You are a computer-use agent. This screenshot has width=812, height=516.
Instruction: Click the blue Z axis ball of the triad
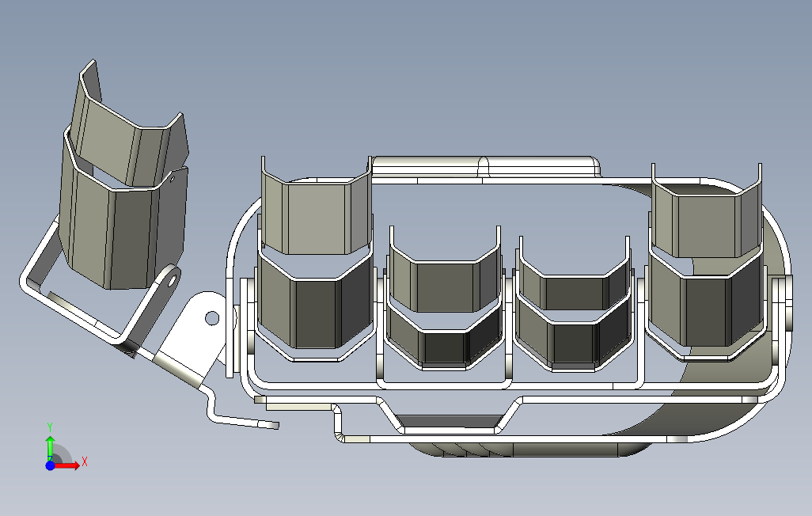50,465
